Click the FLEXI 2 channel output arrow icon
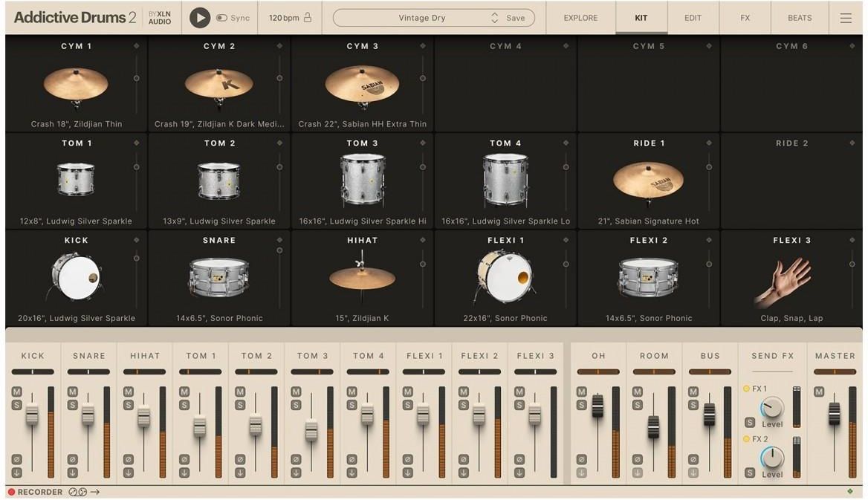 pyautogui.click(x=464, y=473)
